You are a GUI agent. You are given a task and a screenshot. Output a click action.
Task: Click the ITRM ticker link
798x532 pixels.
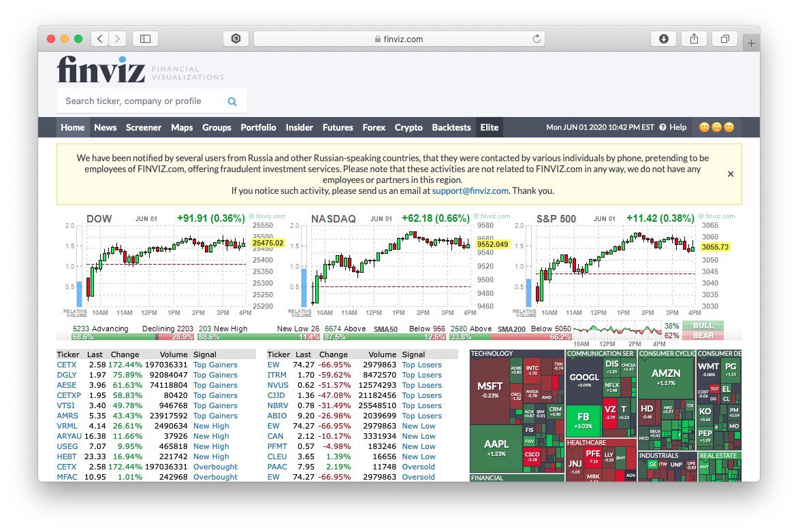[277, 375]
